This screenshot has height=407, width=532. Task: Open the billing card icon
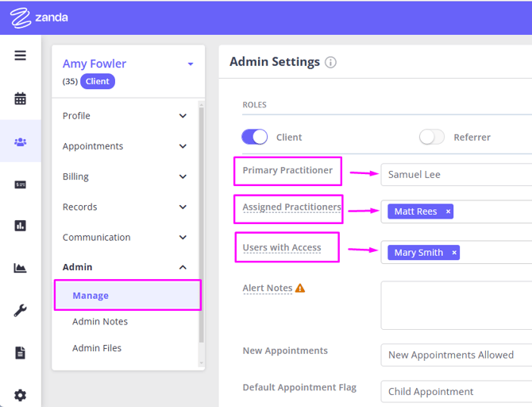tap(20, 184)
